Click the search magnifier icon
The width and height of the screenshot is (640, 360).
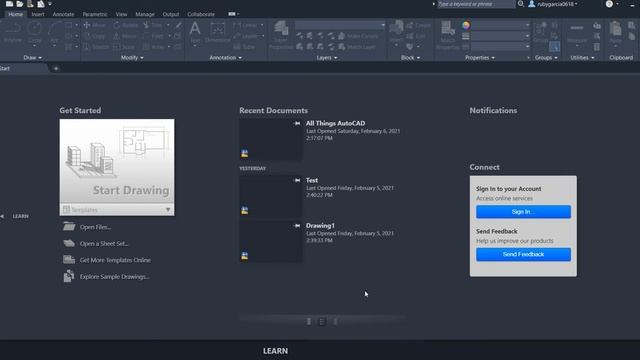tap(521, 4)
